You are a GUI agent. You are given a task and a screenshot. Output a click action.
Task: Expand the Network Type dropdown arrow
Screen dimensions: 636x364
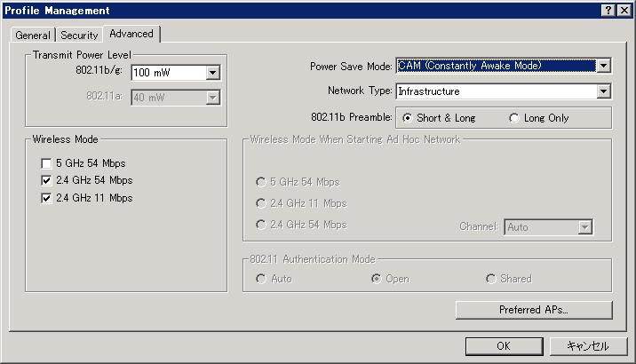pos(603,91)
